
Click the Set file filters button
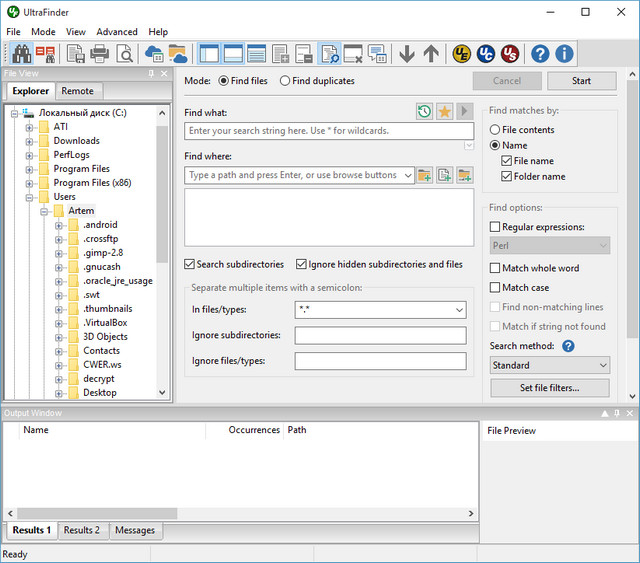point(549,388)
